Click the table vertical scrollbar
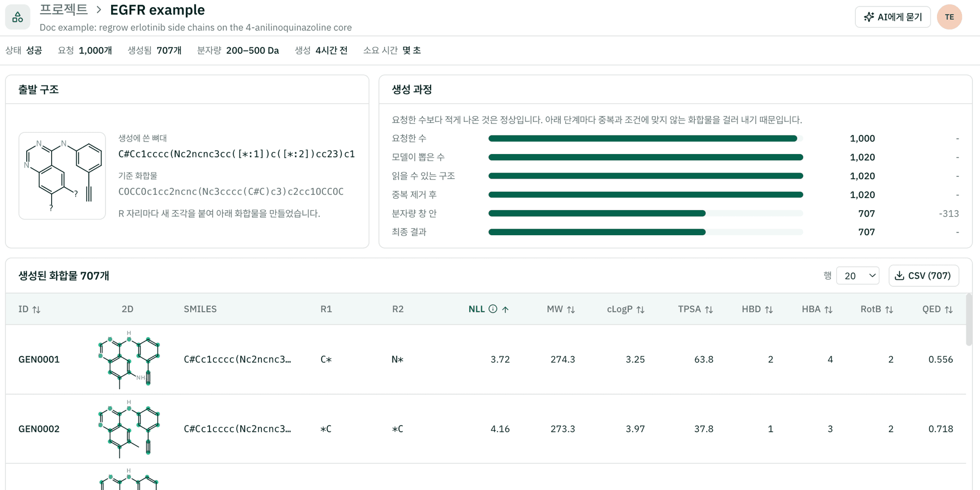This screenshot has width=980, height=490. pos(969,320)
